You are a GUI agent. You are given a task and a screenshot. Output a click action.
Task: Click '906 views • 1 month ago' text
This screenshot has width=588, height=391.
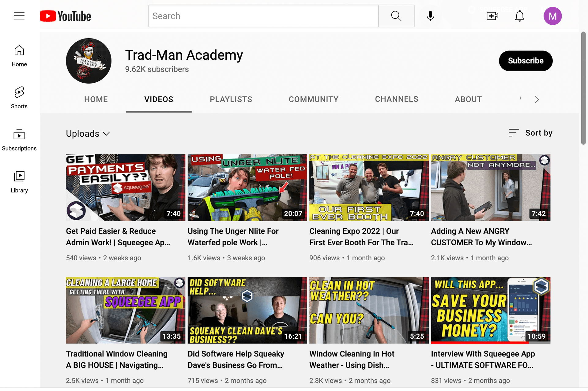(x=347, y=258)
